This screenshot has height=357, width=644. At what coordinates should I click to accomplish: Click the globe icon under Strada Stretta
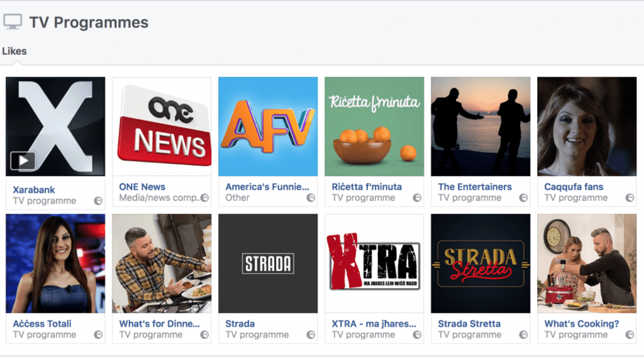click(523, 335)
